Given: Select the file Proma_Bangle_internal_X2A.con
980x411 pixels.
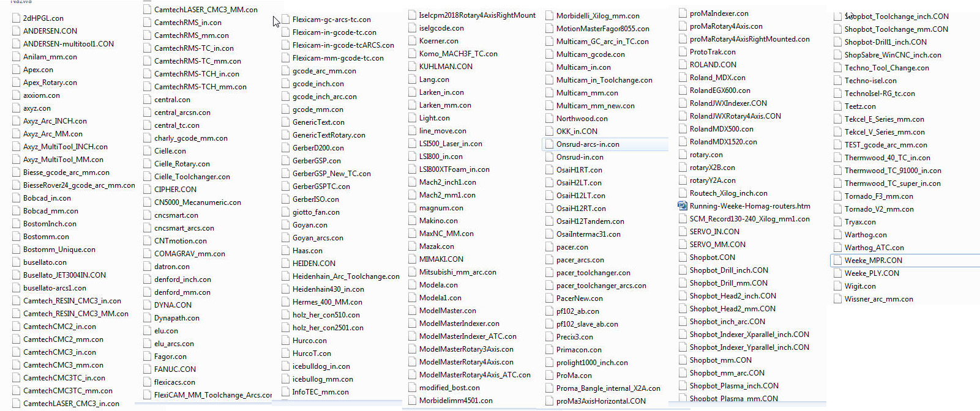Looking at the screenshot, I should (x=608, y=388).
